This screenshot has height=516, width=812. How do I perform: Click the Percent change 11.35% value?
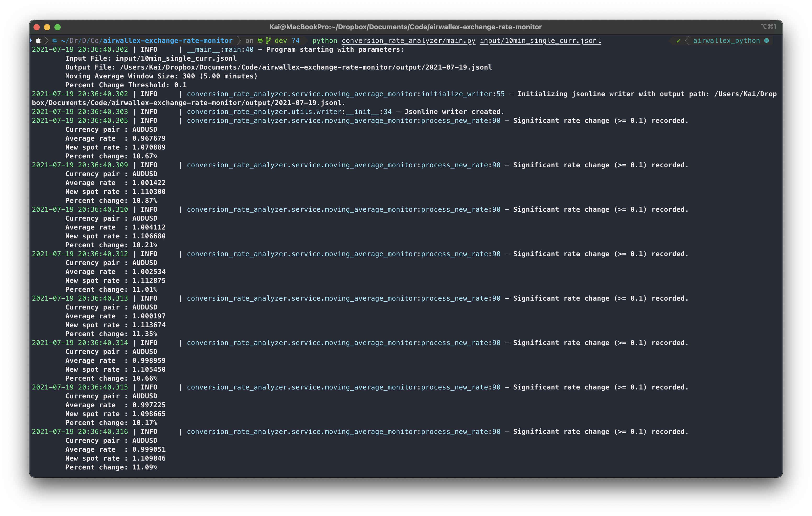(x=145, y=334)
